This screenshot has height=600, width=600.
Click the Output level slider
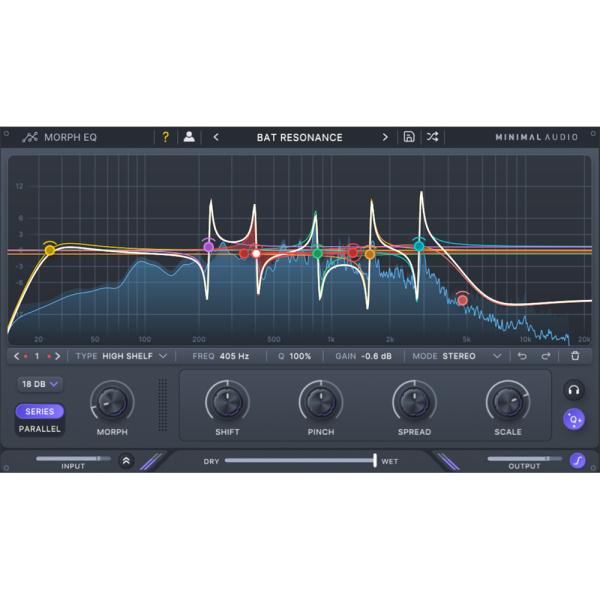(x=525, y=458)
